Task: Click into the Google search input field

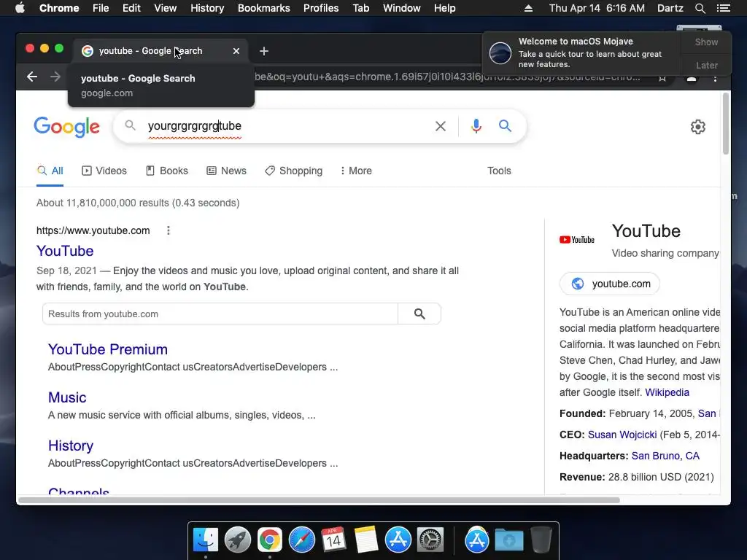Action: [286, 126]
